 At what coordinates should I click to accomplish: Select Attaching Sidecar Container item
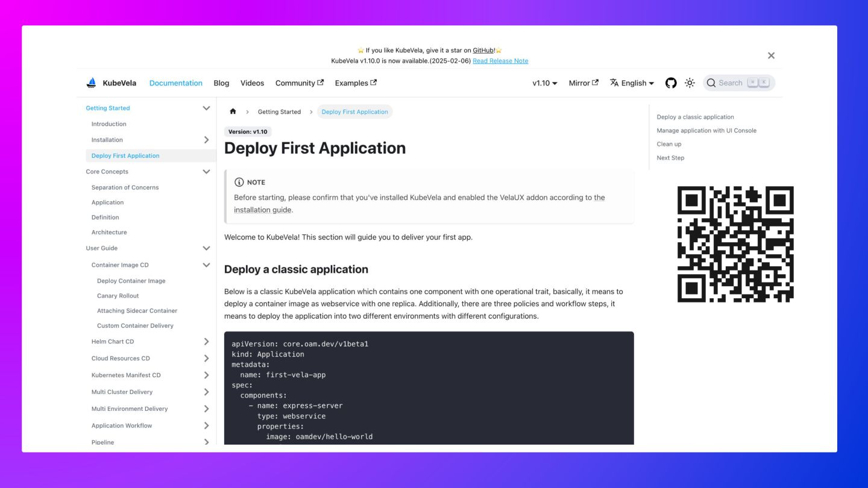point(137,311)
